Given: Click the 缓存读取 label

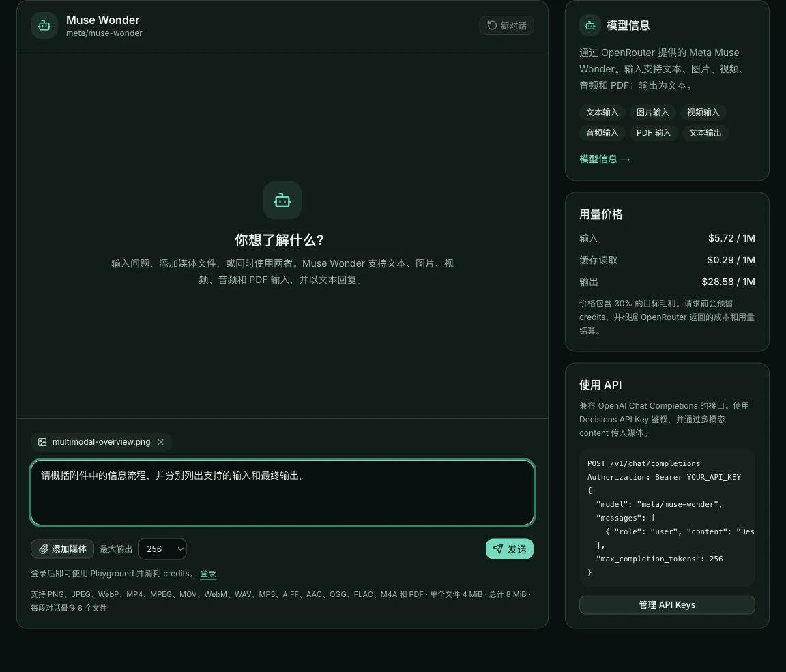Looking at the screenshot, I should (x=598, y=260).
